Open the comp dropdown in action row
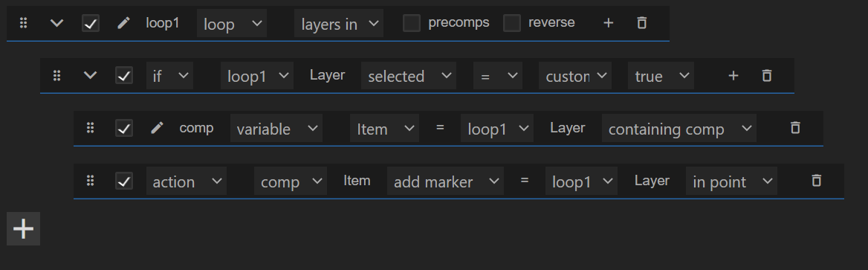 coord(290,181)
